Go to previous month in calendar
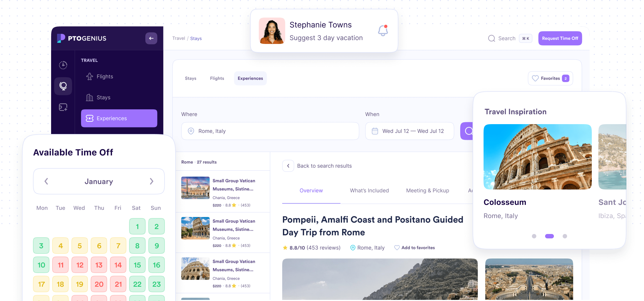 (x=46, y=181)
